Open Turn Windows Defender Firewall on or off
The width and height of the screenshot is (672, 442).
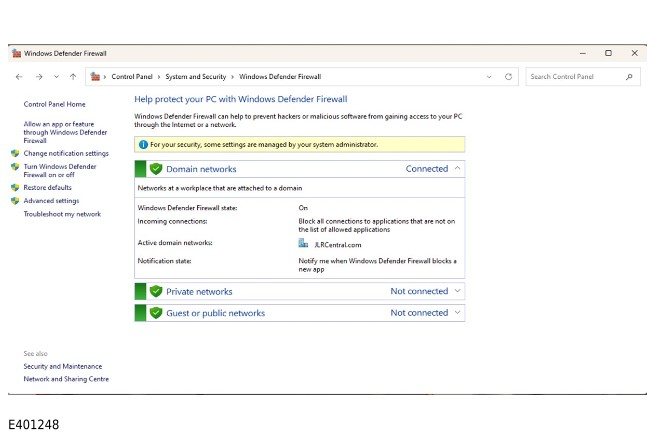click(x=60, y=170)
